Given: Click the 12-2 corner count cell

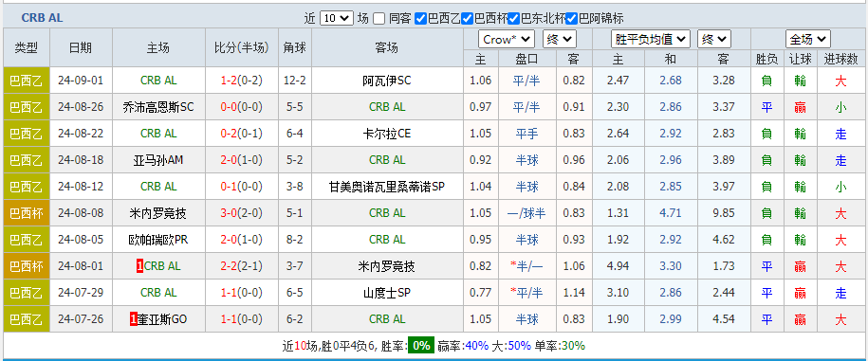Looking at the screenshot, I should (x=294, y=81).
